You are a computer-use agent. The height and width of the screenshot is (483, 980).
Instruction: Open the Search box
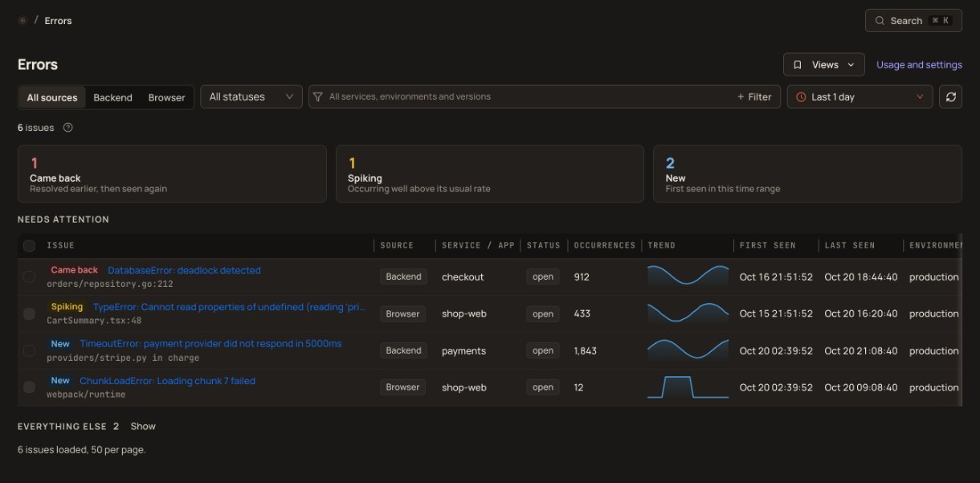pyautogui.click(x=913, y=20)
